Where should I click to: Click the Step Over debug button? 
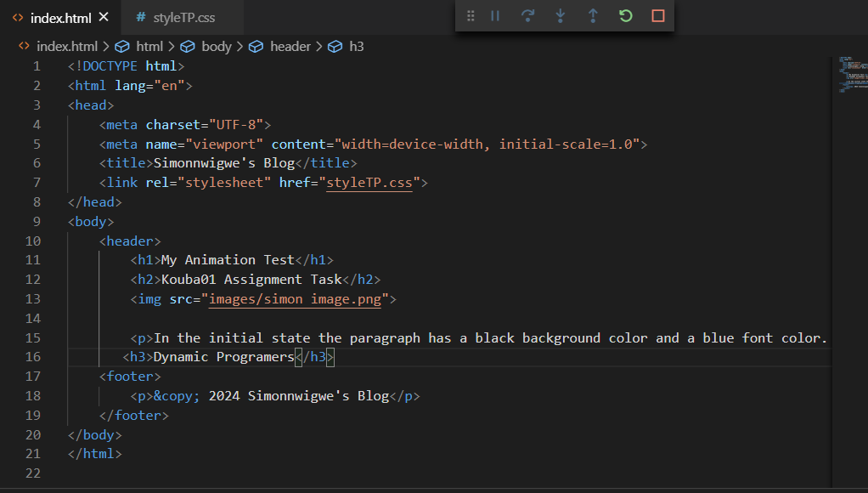pos(527,16)
